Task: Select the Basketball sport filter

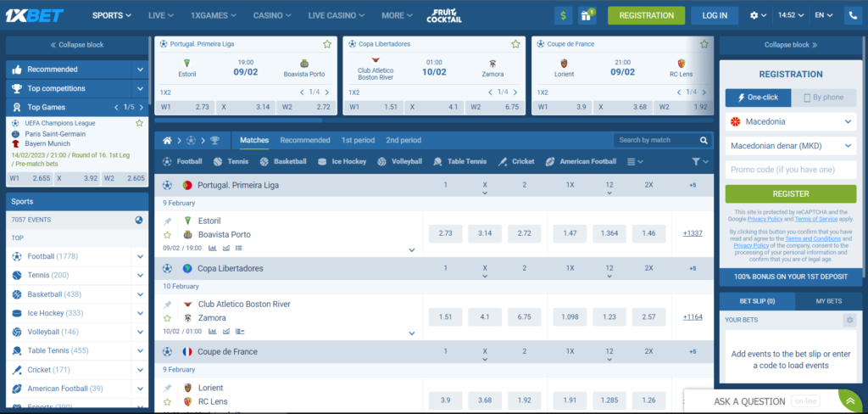Action: coord(282,162)
